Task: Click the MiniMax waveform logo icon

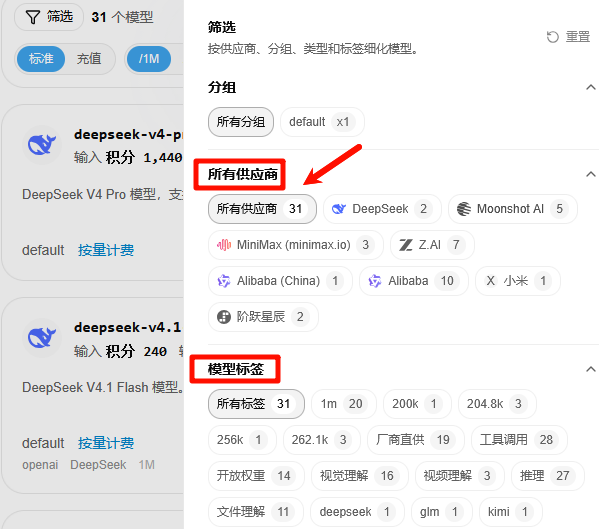Action: (224, 245)
